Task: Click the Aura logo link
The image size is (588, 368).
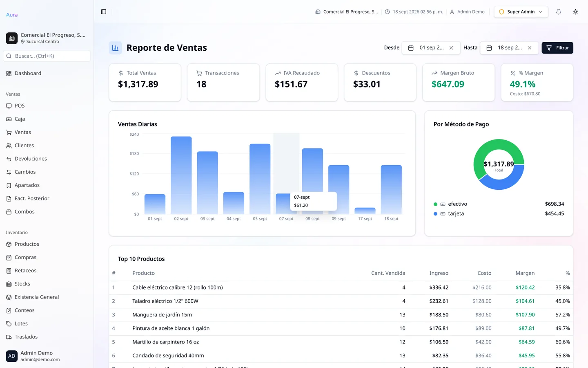Action: pyautogui.click(x=12, y=15)
